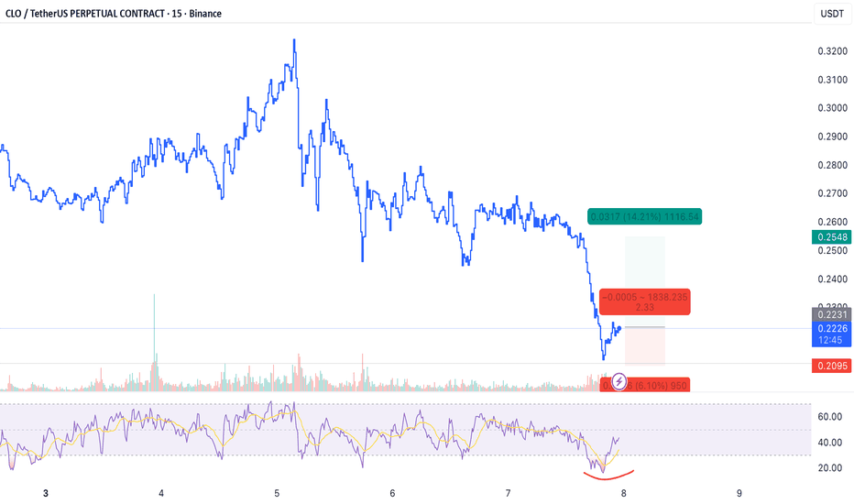Select the red stop label with (6.10%) 950
Screen dimensions: 854x504
tap(644, 385)
